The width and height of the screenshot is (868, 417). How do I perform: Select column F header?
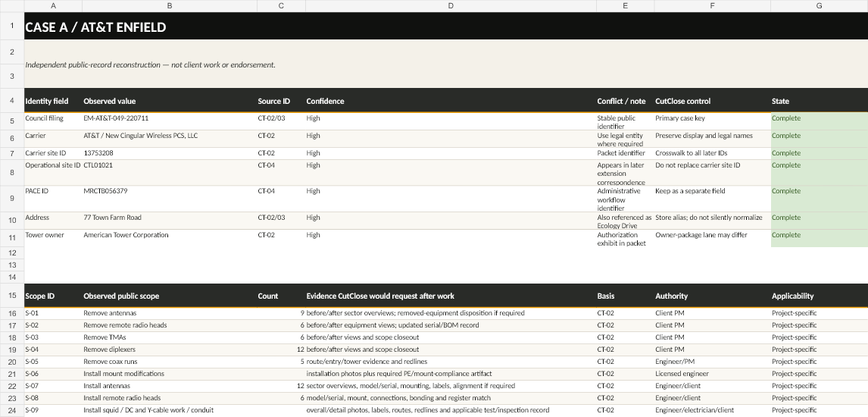point(712,5)
